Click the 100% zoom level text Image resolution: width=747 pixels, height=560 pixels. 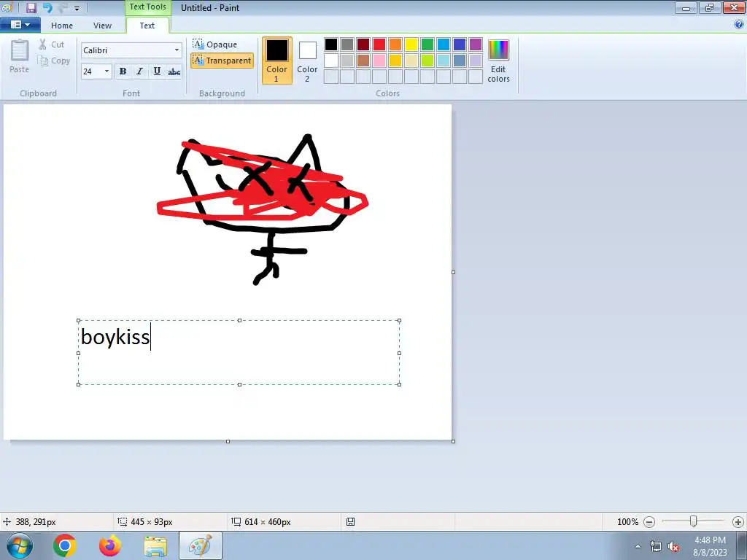tap(627, 522)
